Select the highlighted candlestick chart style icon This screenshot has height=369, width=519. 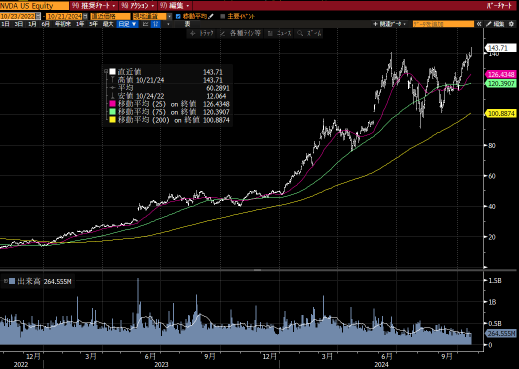point(156,24)
